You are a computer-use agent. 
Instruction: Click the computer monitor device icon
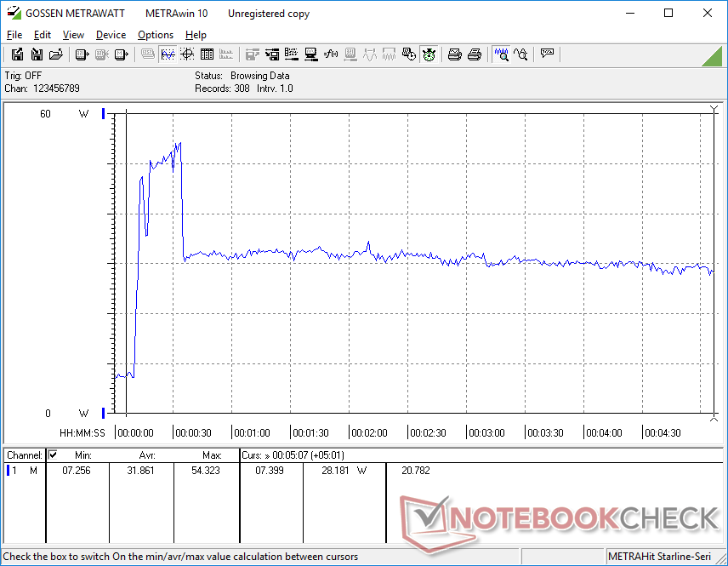coord(311,54)
